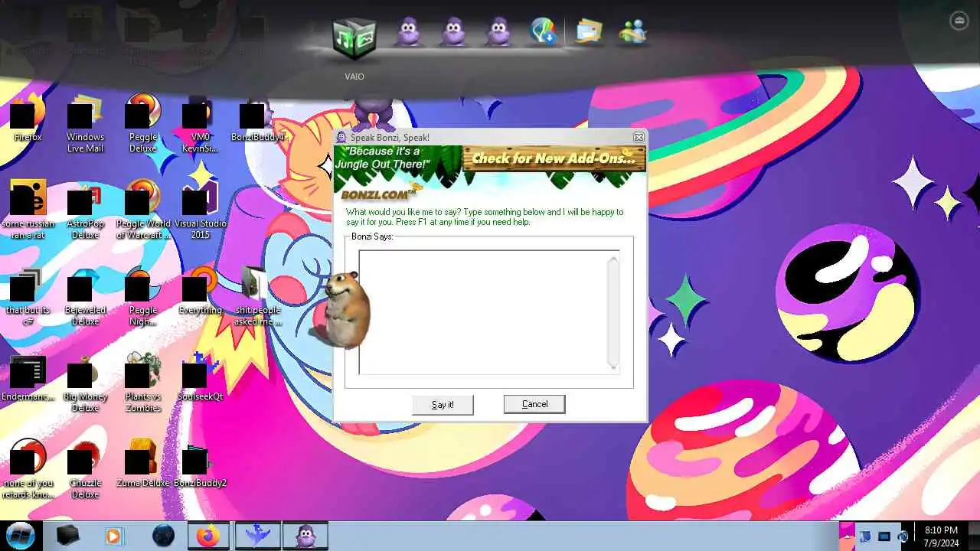Open the black box taskbar icon
The image size is (980, 551).
coord(67,536)
